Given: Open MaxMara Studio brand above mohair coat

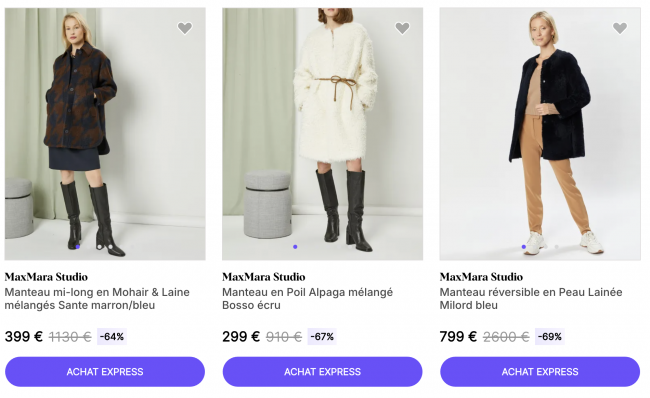Looking at the screenshot, I should pos(46,277).
